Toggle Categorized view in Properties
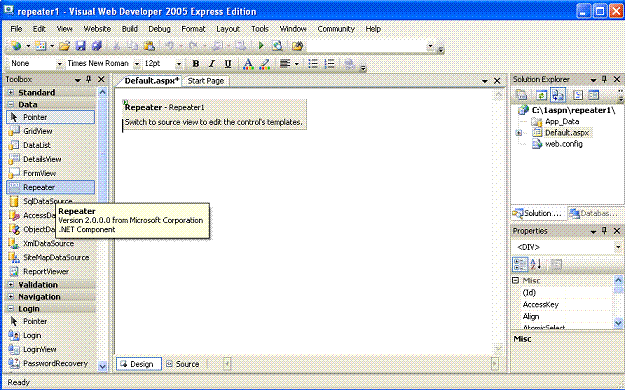The image size is (625, 390). point(520,264)
